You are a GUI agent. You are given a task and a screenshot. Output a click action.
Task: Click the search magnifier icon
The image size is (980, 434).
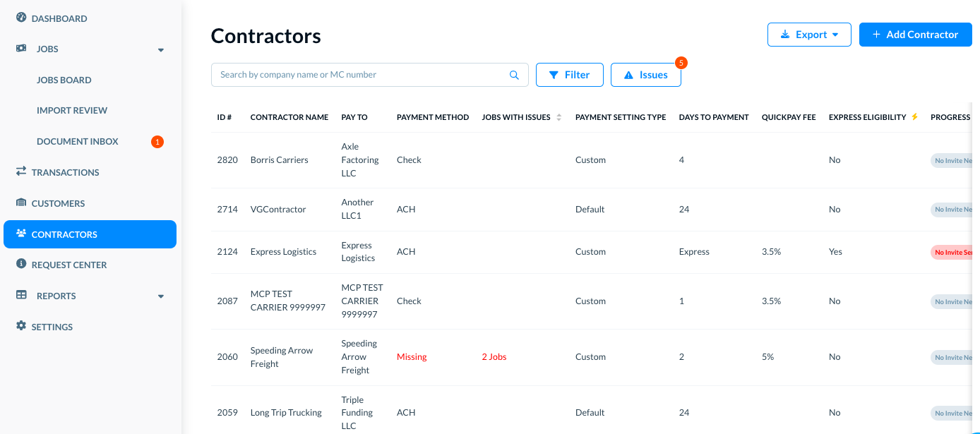coord(514,75)
